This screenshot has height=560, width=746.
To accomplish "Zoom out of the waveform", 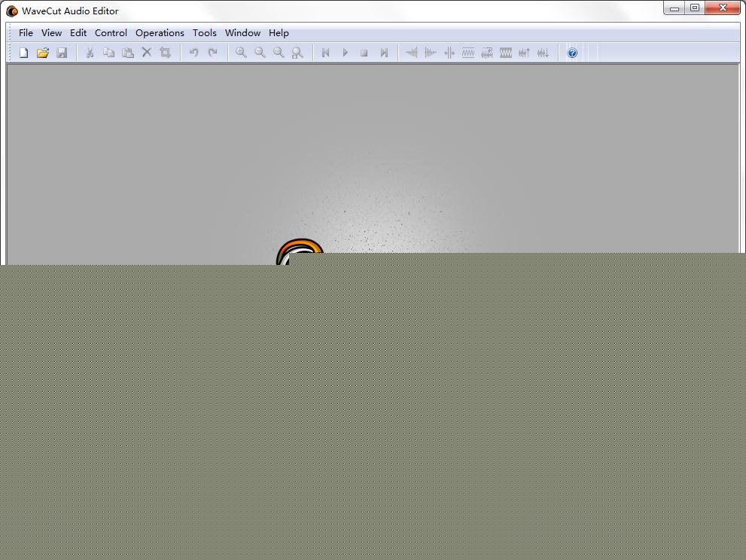I will [260, 53].
